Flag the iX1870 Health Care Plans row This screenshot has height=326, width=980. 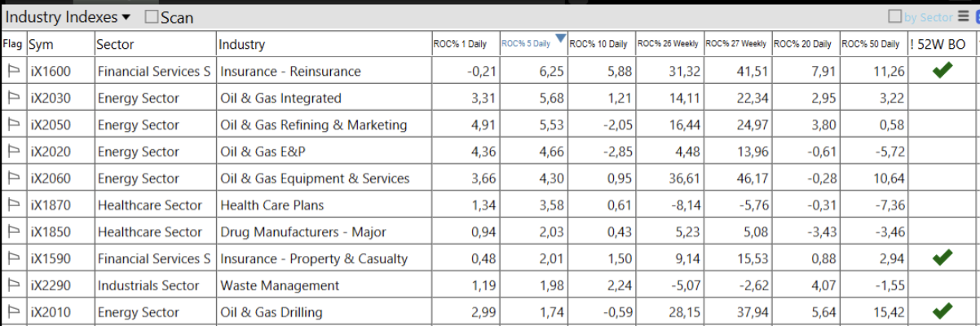coord(13,205)
